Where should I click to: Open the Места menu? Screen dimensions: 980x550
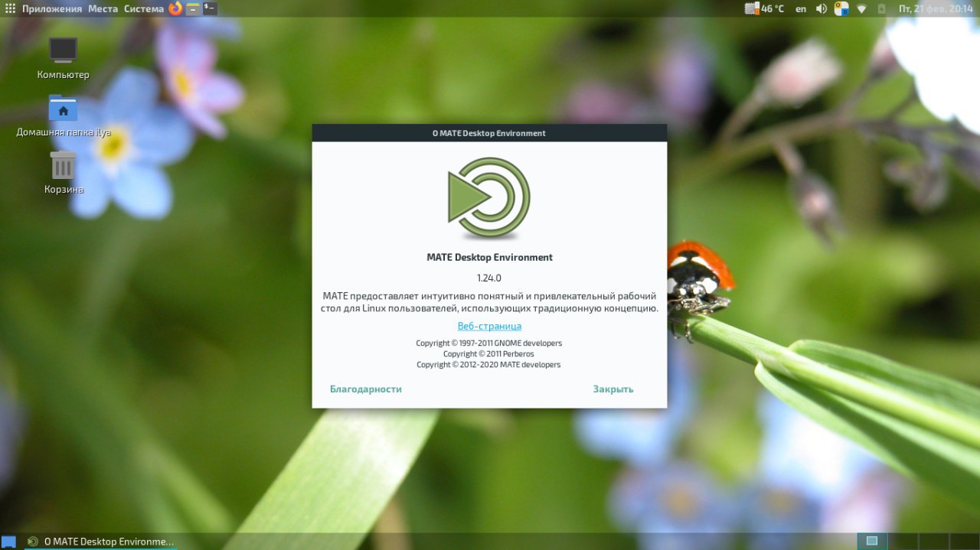click(x=103, y=8)
